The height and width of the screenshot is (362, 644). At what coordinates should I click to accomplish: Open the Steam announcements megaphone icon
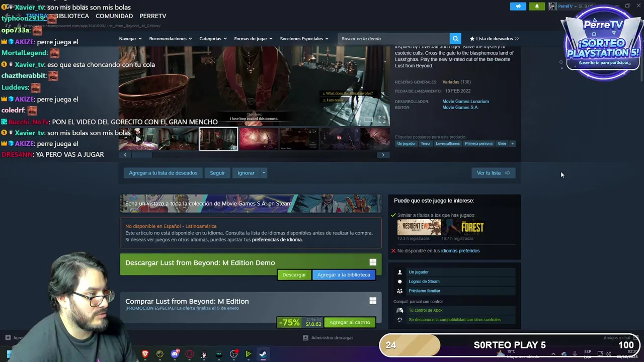pos(518,7)
